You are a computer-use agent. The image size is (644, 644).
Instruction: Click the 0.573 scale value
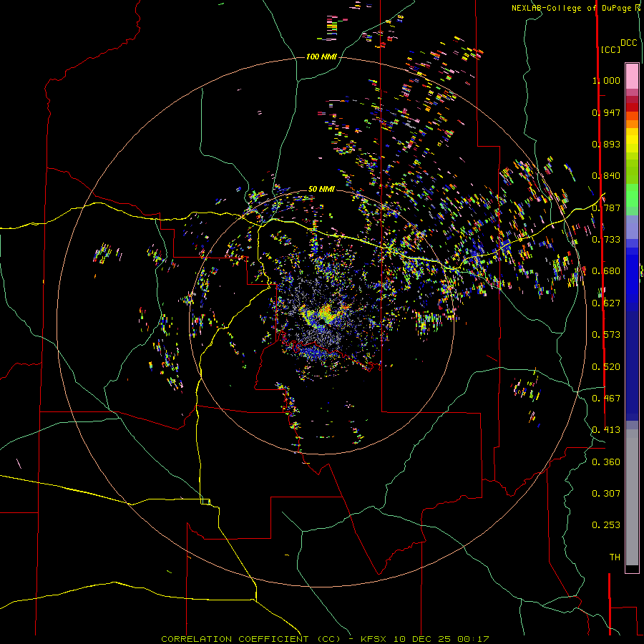pyautogui.click(x=606, y=335)
